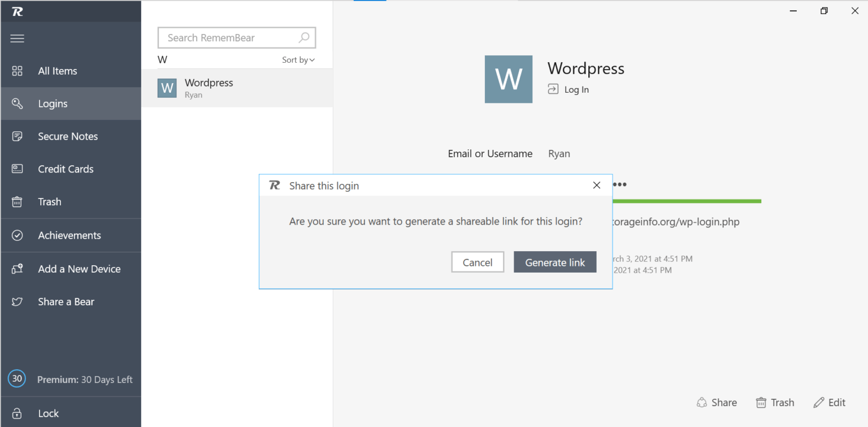Open Secure Notes section
868x427 pixels.
tap(71, 136)
